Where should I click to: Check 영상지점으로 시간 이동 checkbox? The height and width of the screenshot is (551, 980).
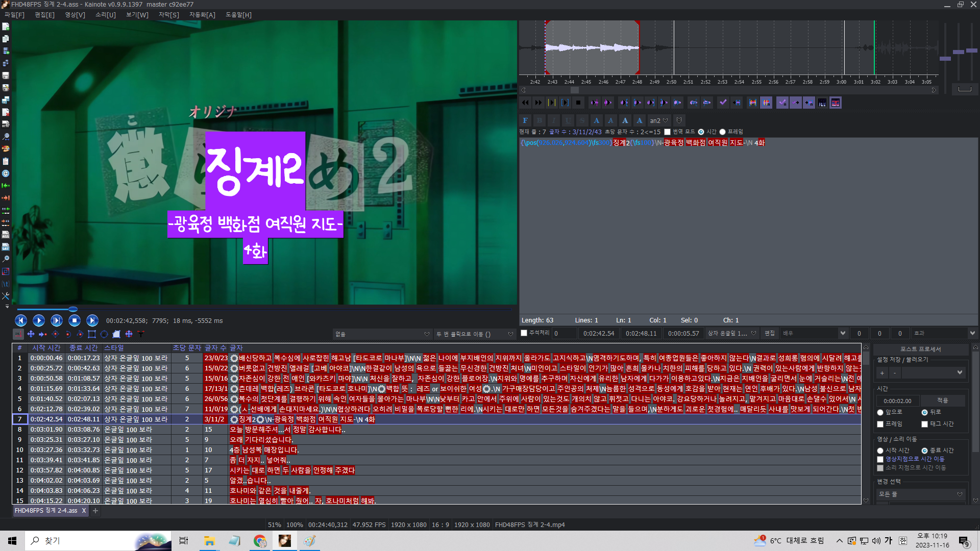[x=880, y=459]
